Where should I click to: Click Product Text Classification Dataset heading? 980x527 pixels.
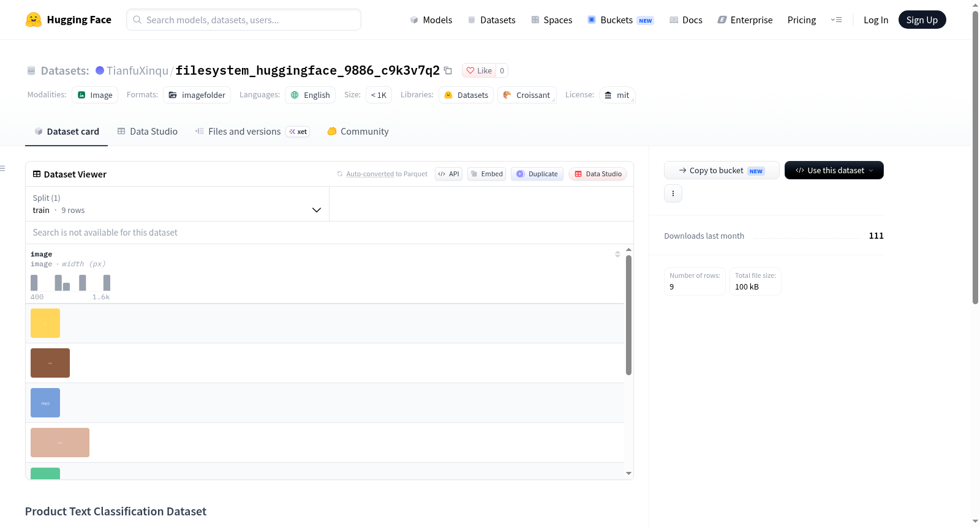[116, 511]
